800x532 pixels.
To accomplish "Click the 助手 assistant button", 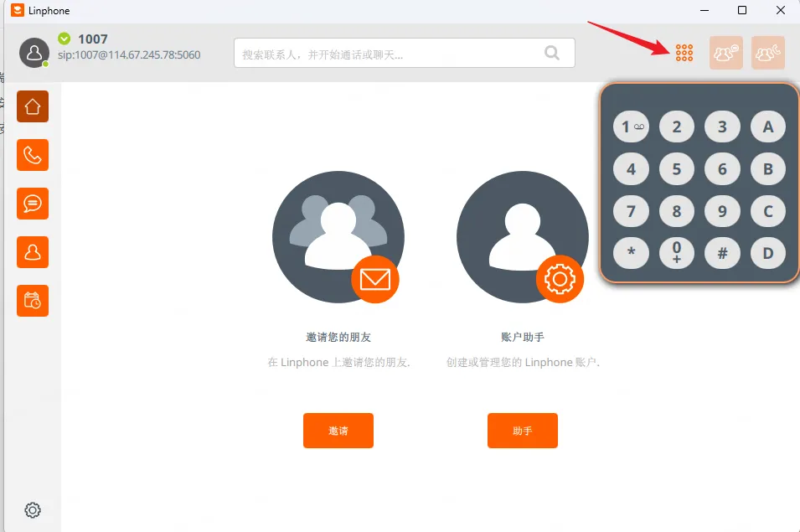I will [522, 431].
